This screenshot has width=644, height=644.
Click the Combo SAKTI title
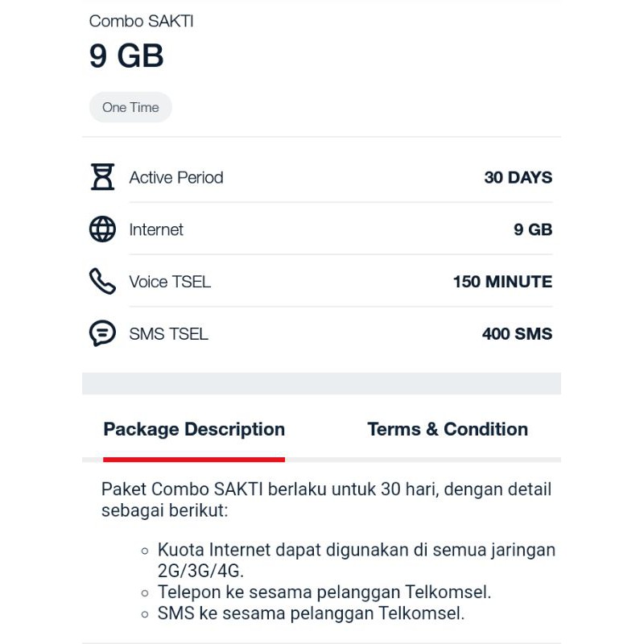141,21
